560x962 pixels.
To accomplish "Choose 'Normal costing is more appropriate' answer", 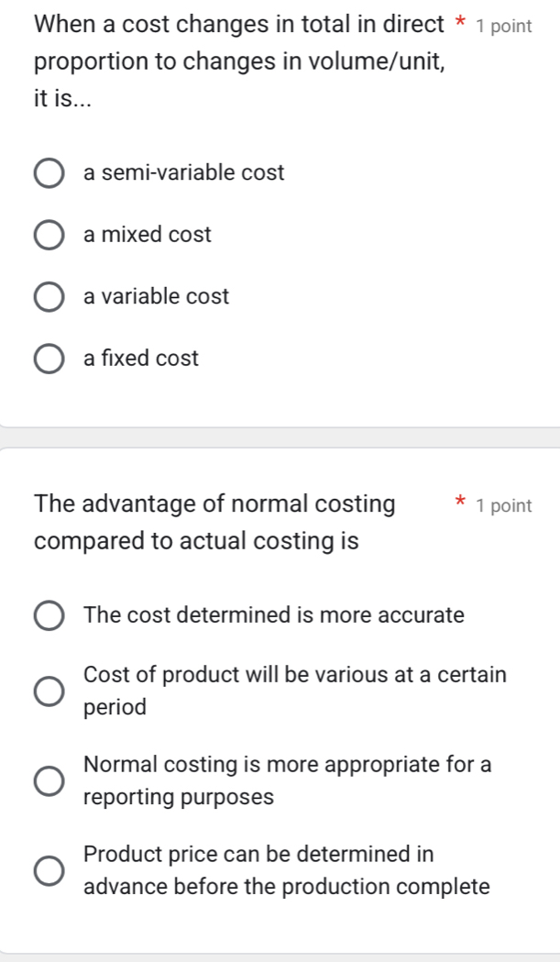I will pyautogui.click(x=49, y=780).
